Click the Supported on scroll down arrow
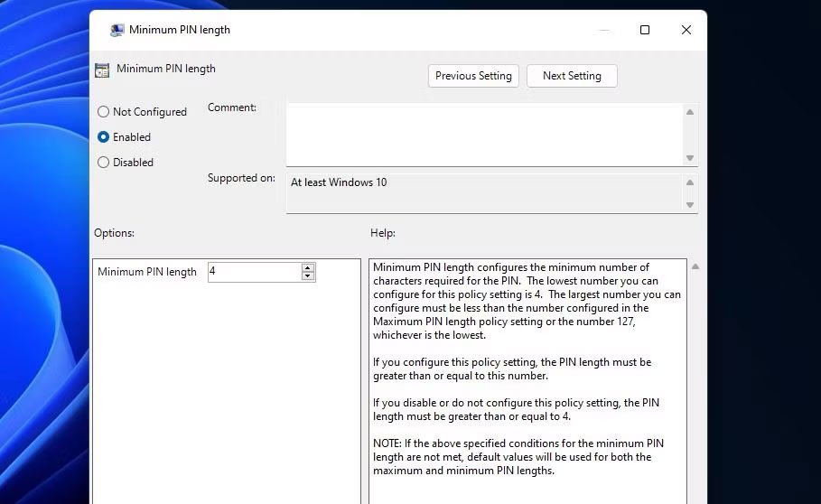Screen dimensions: 821x504 [690, 205]
